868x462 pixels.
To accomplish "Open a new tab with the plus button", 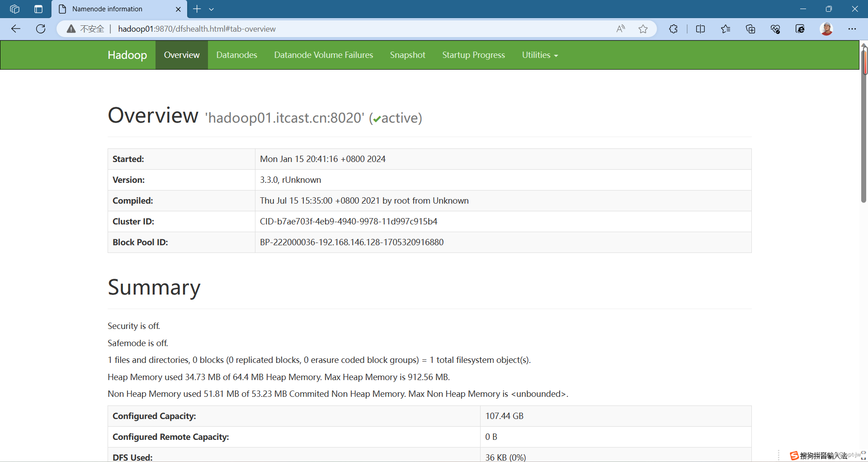I will (x=197, y=9).
